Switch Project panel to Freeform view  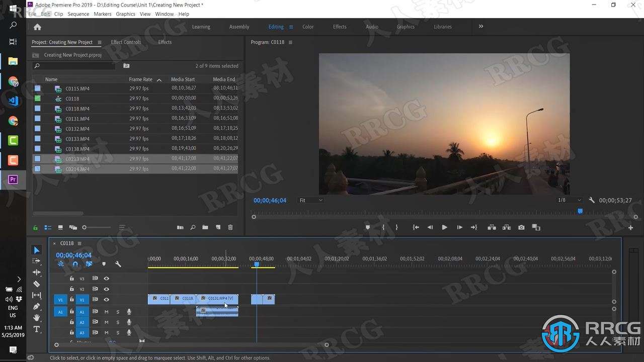[73, 227]
